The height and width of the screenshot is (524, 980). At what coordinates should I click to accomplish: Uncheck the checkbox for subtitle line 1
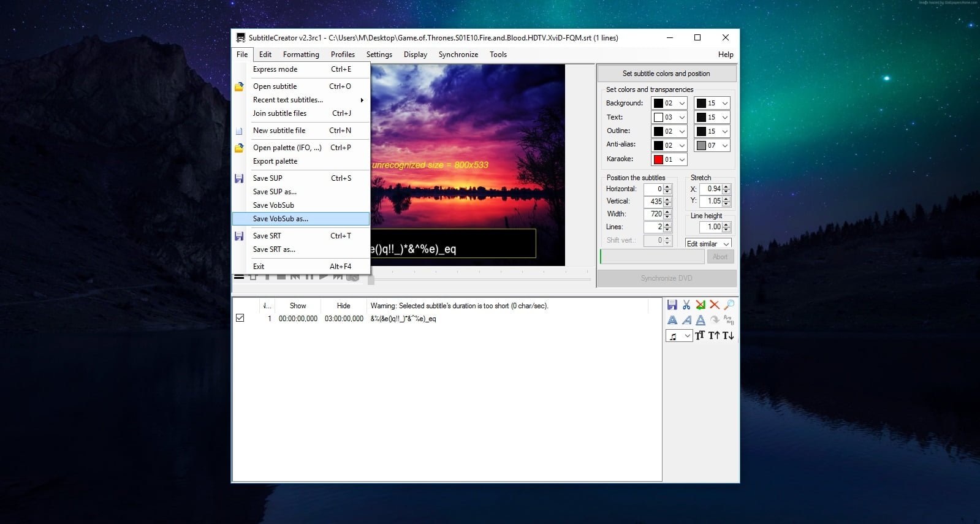pos(240,318)
